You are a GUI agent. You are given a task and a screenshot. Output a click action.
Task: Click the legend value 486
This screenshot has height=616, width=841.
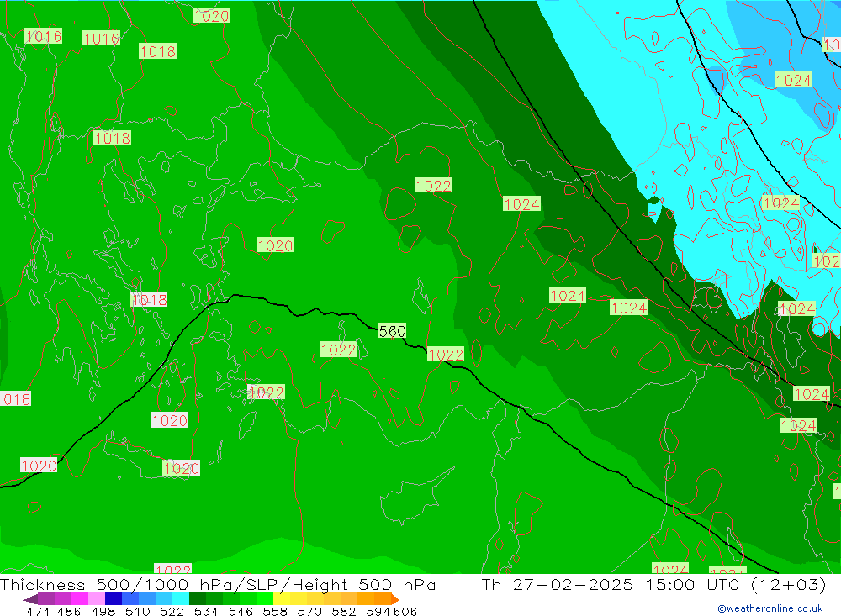click(x=69, y=611)
